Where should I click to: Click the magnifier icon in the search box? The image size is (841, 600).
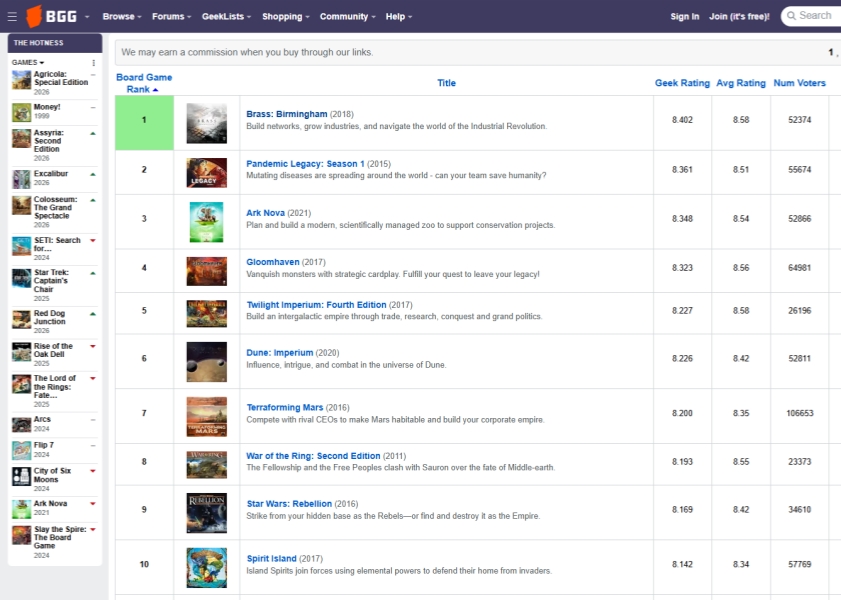pos(791,16)
